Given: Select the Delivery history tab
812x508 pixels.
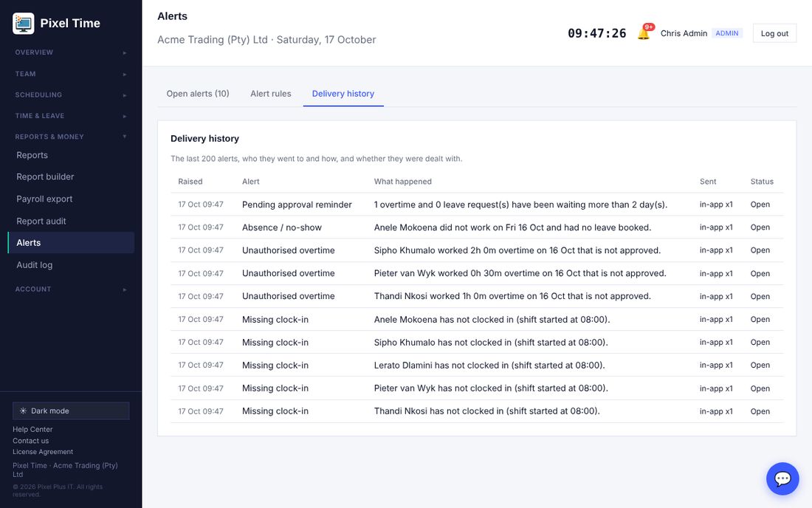Looking at the screenshot, I should tap(343, 94).
